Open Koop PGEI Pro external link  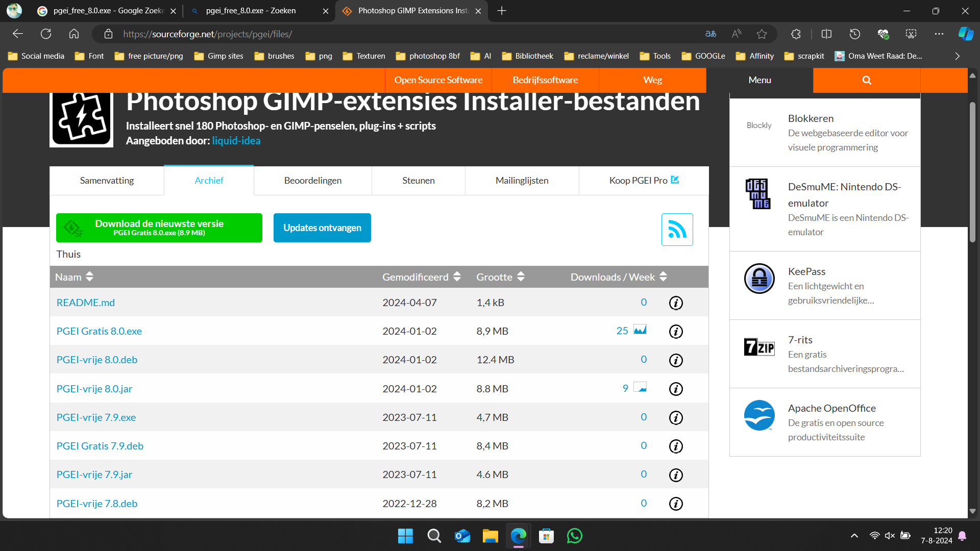click(644, 181)
